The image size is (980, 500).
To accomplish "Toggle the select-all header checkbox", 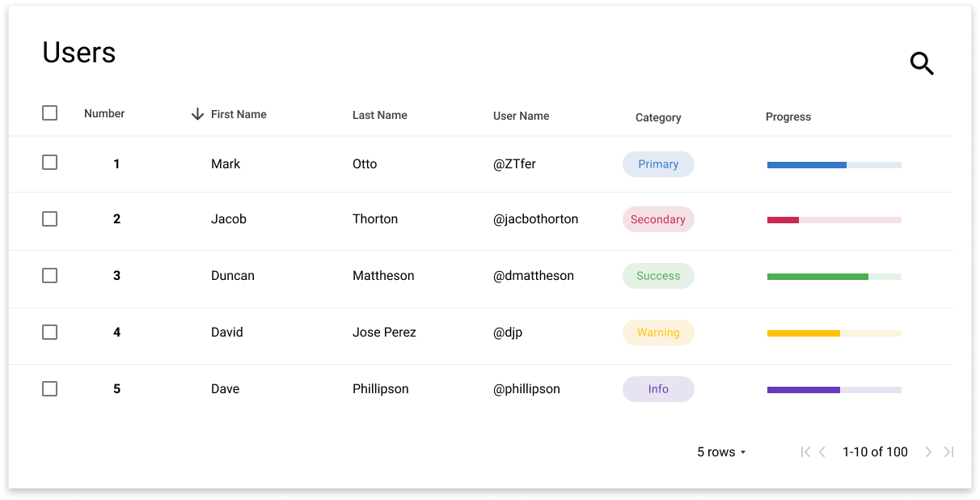I will click(x=49, y=113).
